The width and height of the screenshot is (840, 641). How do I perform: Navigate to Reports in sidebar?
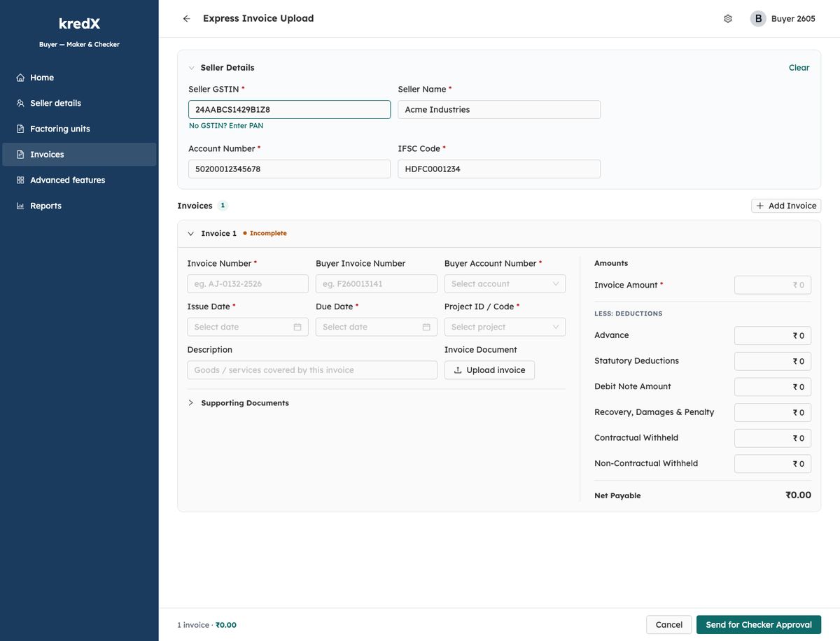pos(79,206)
